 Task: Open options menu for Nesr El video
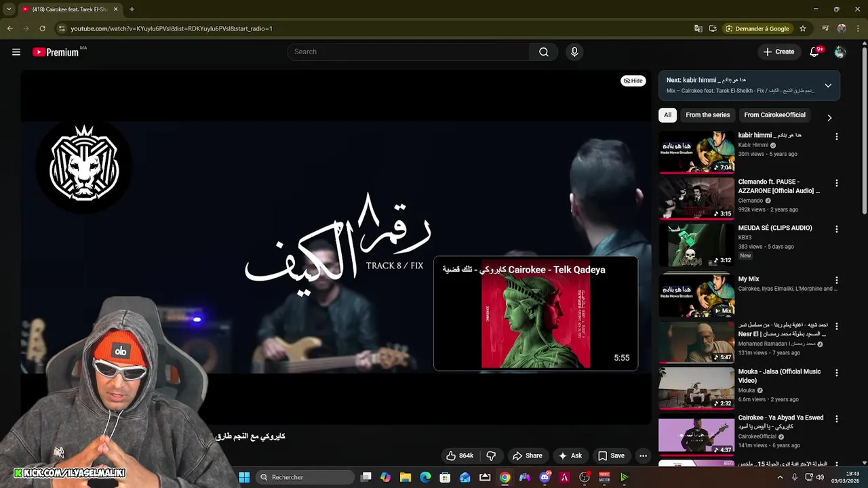pyautogui.click(x=836, y=326)
